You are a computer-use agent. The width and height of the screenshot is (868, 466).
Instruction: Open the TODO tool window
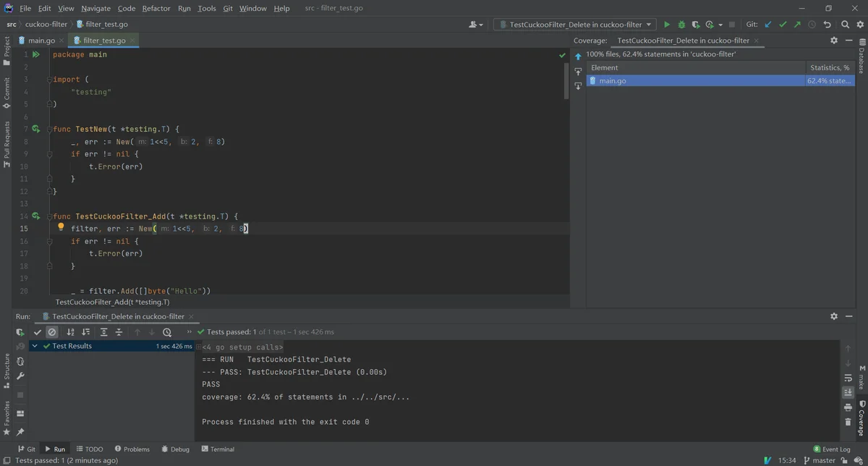coord(90,449)
